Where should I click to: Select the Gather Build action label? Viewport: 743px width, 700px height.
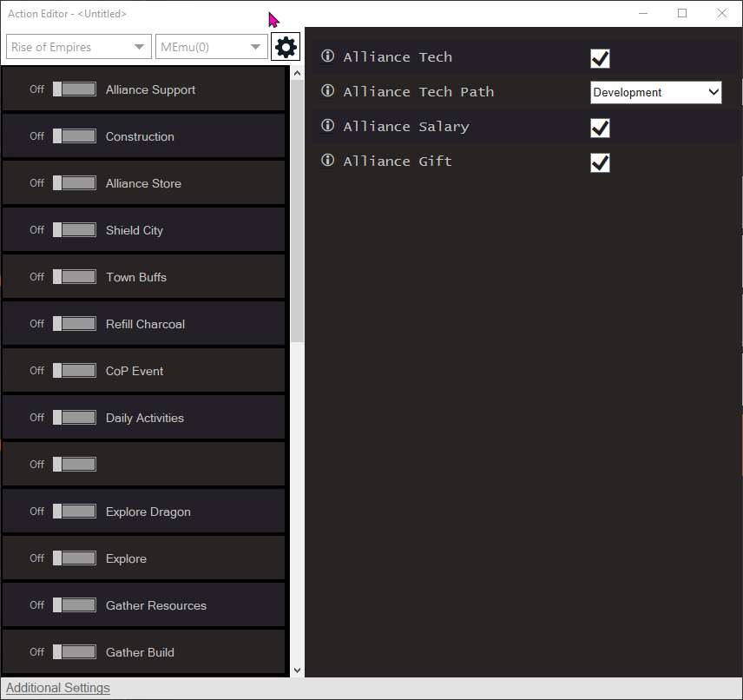[x=140, y=652]
